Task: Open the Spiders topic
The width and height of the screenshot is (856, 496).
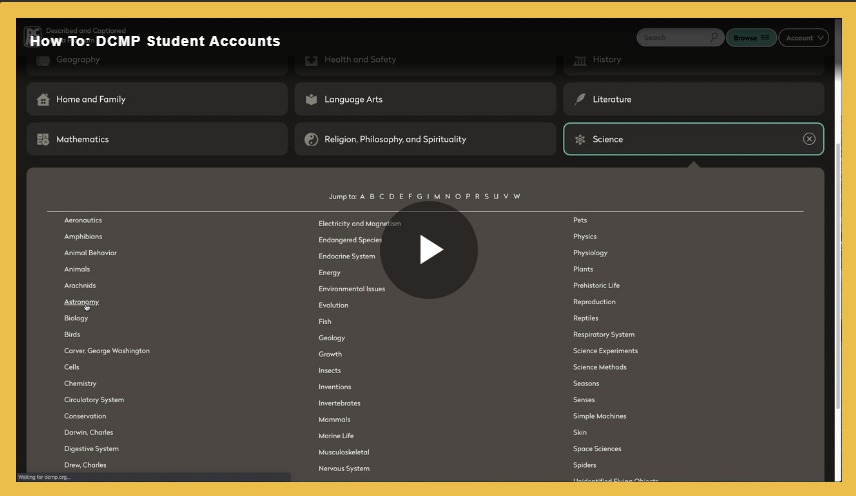Action: (x=585, y=465)
